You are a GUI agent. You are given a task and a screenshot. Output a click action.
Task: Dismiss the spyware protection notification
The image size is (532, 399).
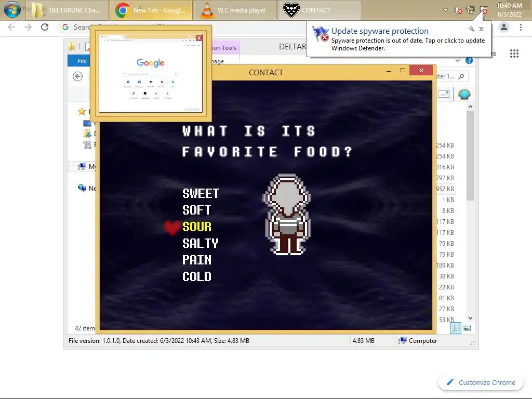click(x=481, y=29)
